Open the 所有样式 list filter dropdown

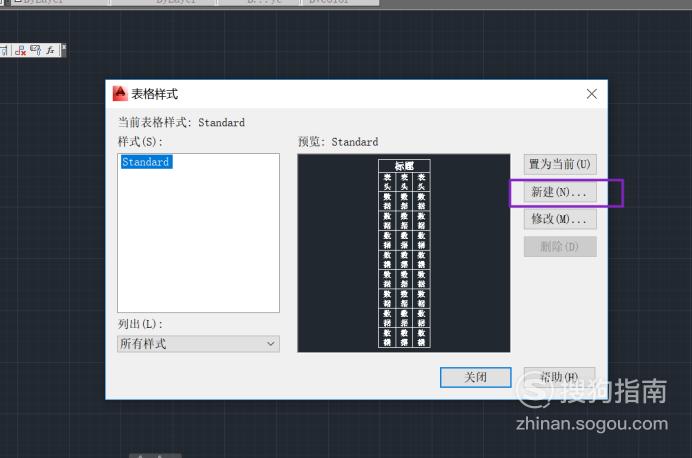pos(198,344)
